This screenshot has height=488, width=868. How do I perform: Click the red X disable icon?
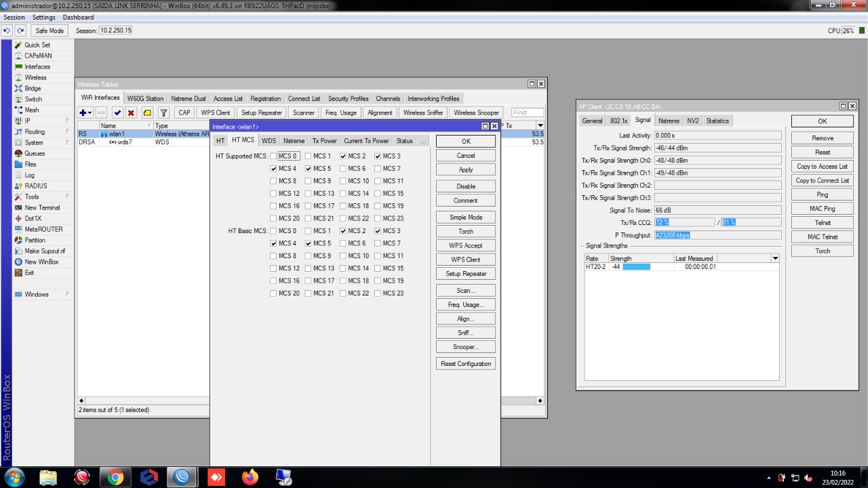(131, 113)
